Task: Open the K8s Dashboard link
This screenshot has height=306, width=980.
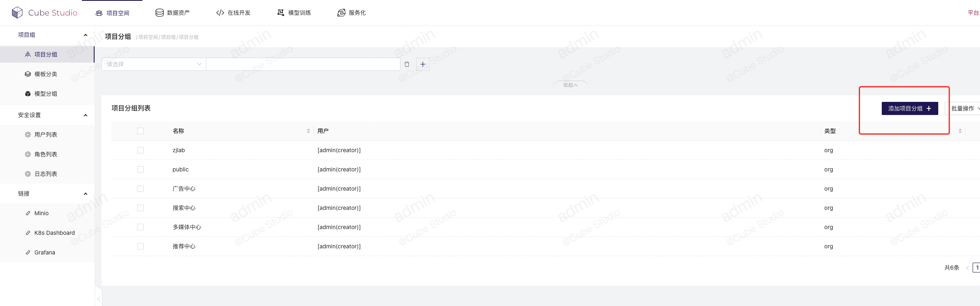Action: pyautogui.click(x=54, y=233)
